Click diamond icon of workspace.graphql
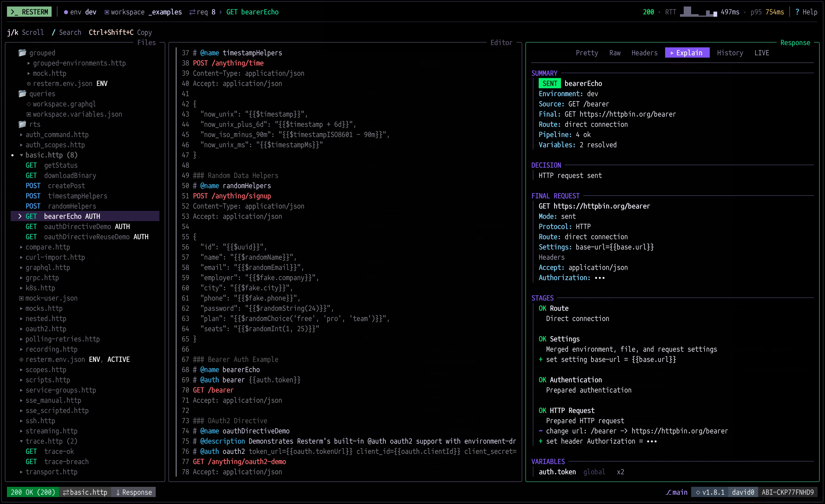 [x=29, y=104]
